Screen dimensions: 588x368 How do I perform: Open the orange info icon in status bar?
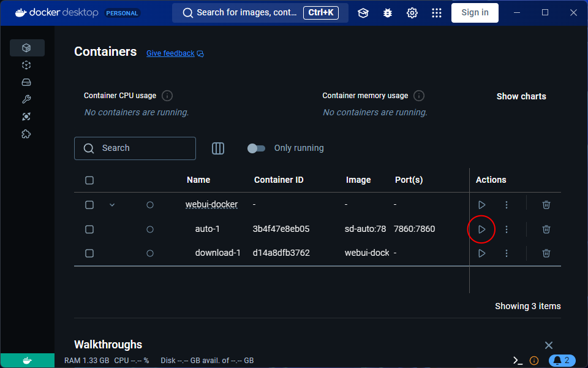click(x=534, y=361)
